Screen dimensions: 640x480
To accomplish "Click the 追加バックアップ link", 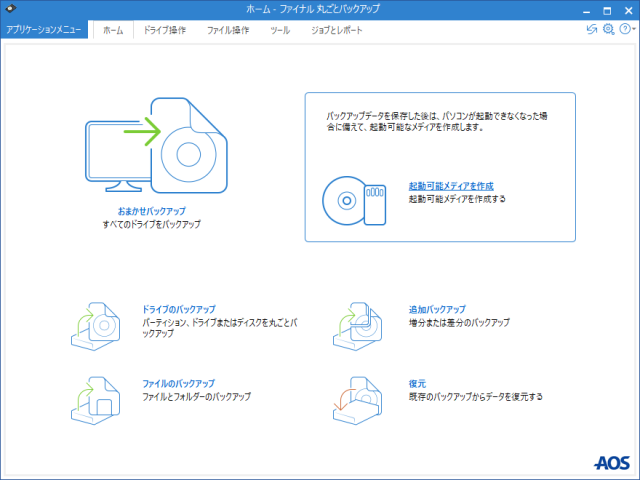I will 437,309.
